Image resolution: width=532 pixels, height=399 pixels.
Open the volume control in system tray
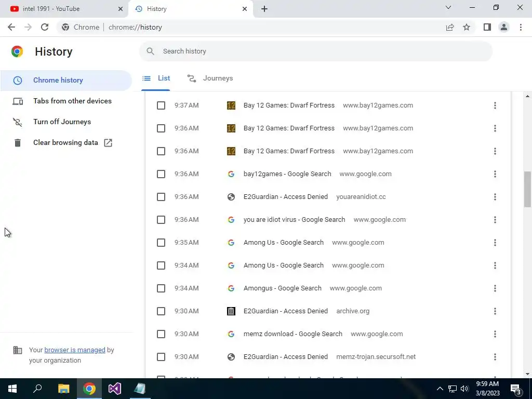464,389
